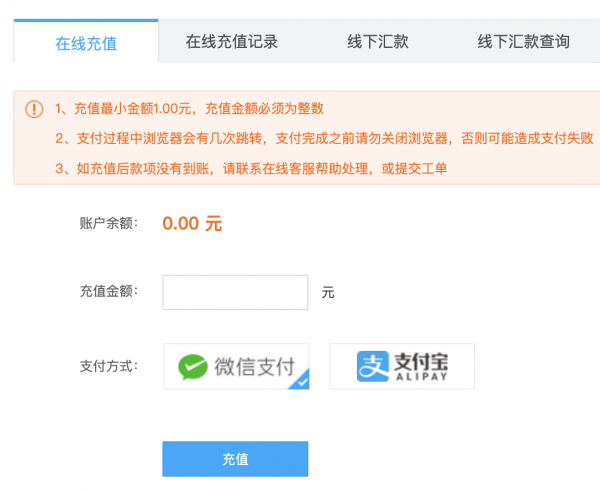
Task: Open the 在线充值记录 tab
Action: [x=232, y=41]
